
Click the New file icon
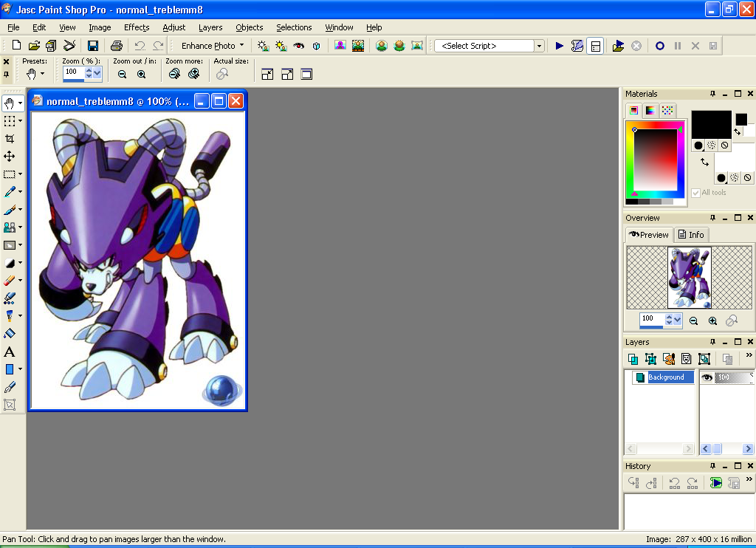tap(16, 45)
